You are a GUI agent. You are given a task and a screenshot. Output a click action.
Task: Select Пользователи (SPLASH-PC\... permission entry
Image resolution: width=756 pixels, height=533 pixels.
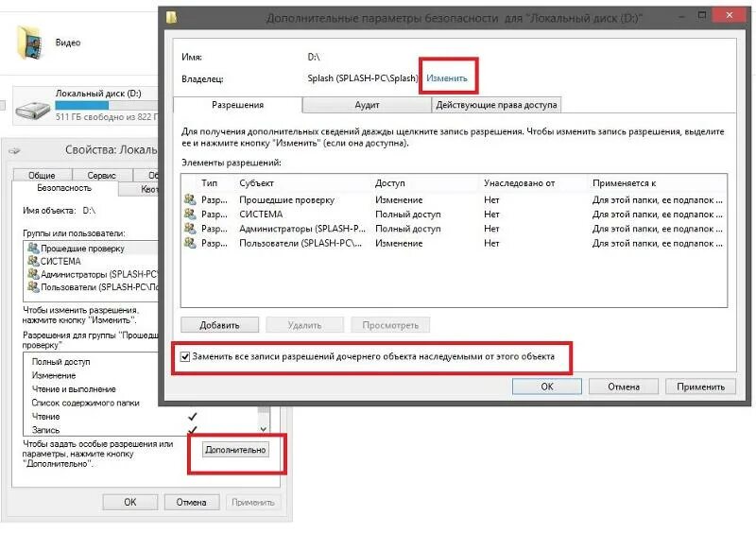(454, 243)
